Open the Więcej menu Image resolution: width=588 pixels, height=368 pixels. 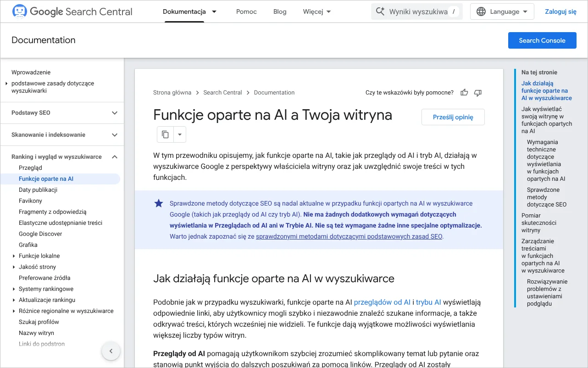(x=317, y=12)
